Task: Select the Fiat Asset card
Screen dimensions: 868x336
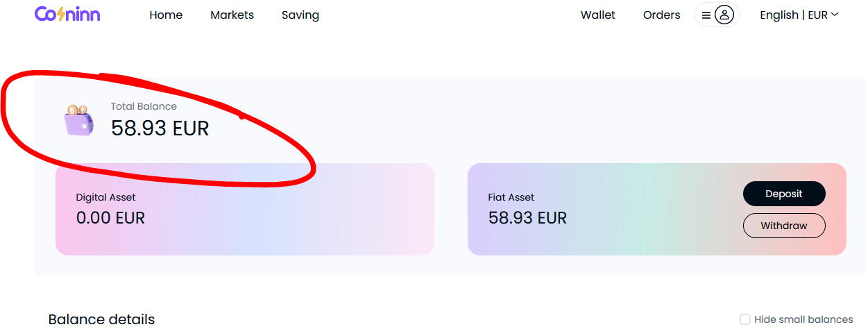Action: tap(657, 209)
